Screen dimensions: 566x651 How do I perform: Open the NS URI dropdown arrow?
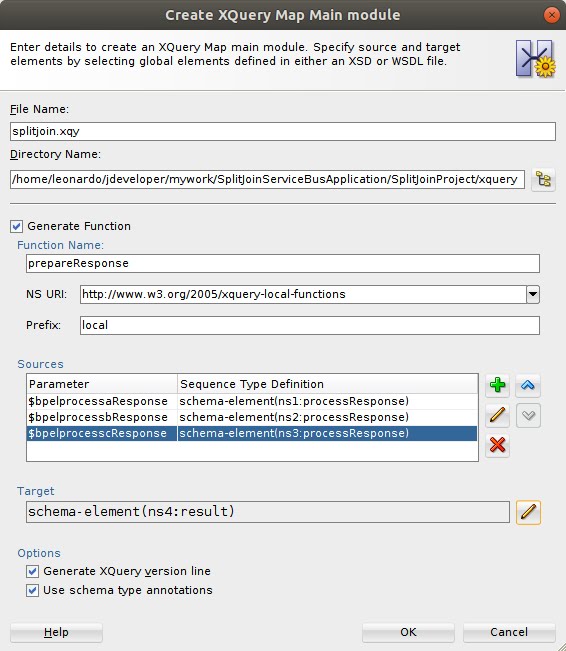pyautogui.click(x=533, y=294)
